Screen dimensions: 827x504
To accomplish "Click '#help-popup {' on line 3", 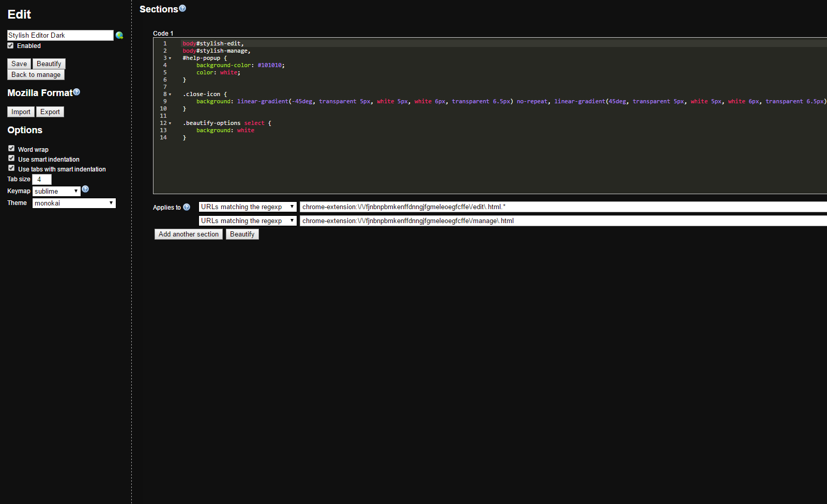I will click(205, 58).
